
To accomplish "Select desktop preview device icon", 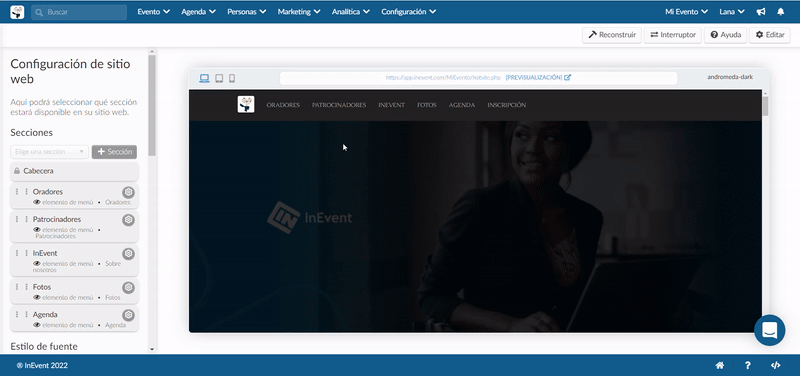I will 204,78.
